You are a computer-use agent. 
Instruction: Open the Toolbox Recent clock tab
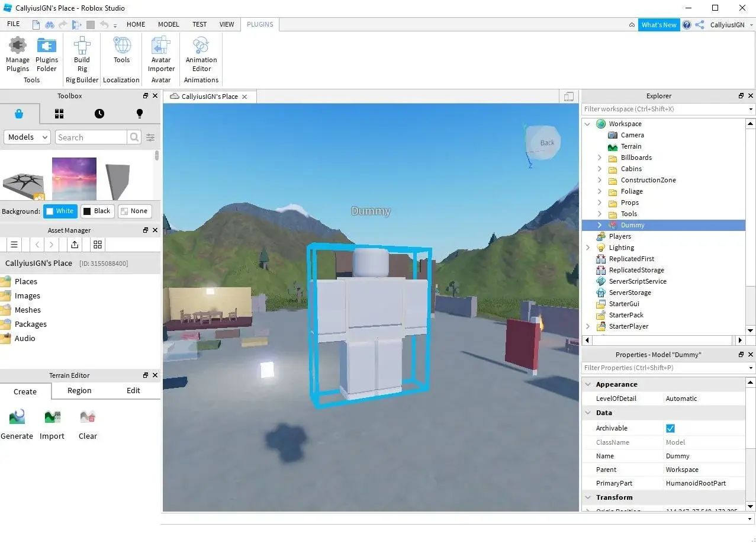(99, 114)
